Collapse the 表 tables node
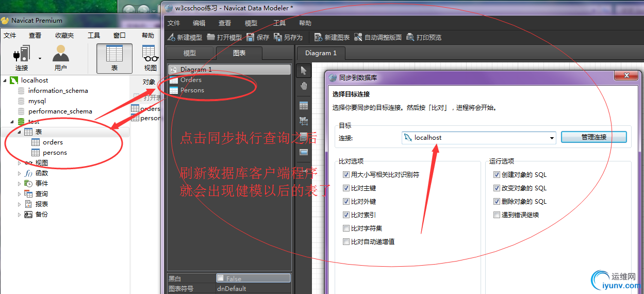Viewport: 644px width, 294px height. 19,132
